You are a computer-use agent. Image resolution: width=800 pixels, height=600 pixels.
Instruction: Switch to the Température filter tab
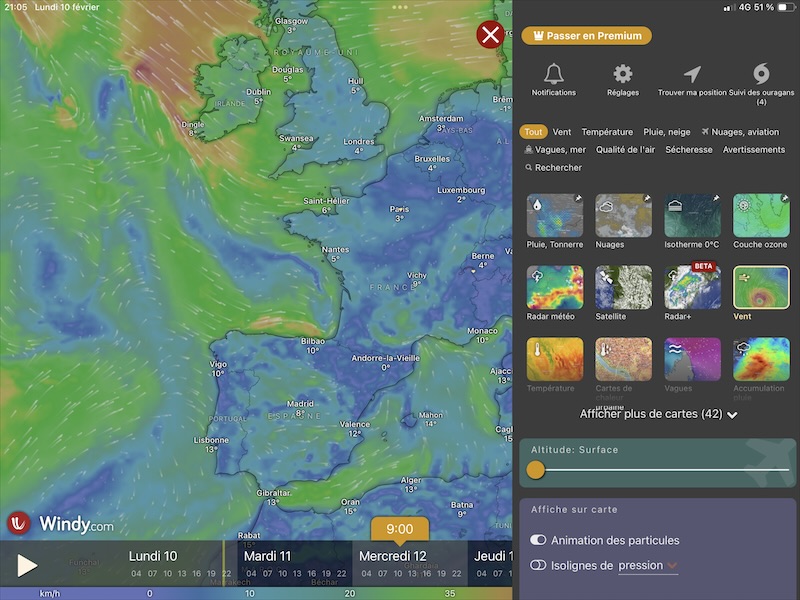tap(607, 132)
